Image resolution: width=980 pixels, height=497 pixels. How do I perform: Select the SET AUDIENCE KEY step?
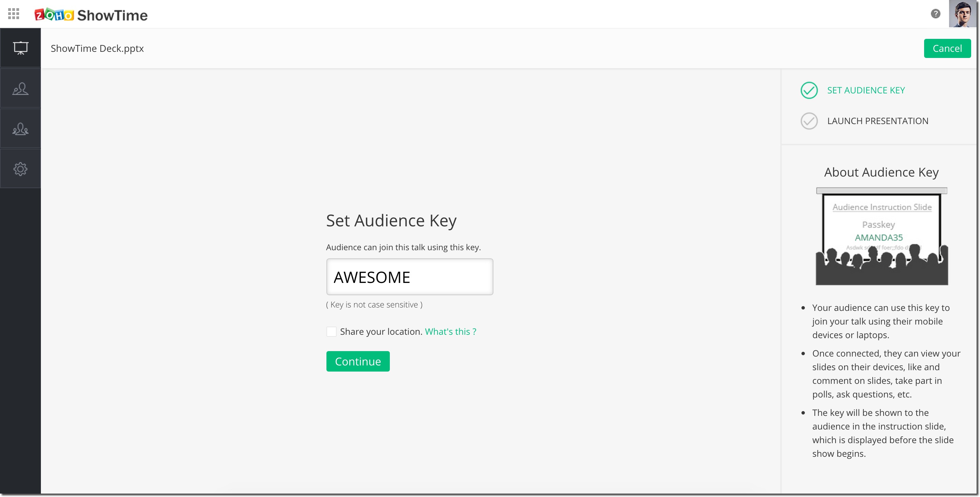click(866, 91)
